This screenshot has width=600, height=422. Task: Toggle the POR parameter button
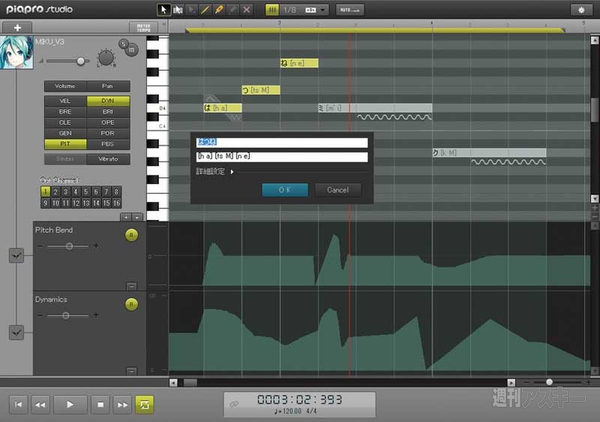pos(108,133)
